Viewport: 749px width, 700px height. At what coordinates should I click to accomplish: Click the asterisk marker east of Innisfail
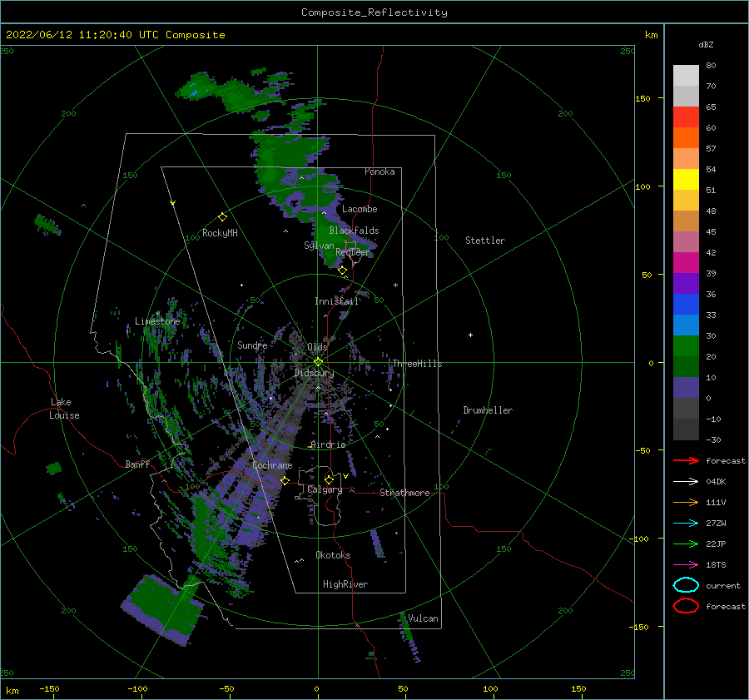[395, 285]
